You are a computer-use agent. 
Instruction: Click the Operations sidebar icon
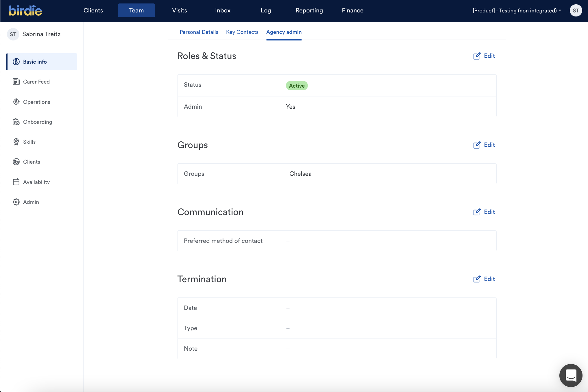(16, 102)
